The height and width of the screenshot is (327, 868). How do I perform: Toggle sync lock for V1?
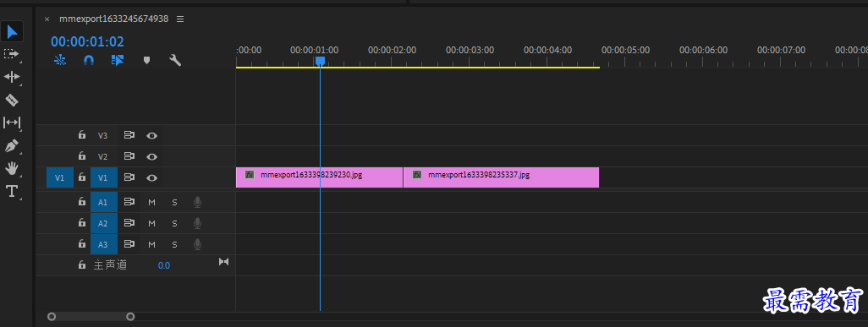[129, 177]
